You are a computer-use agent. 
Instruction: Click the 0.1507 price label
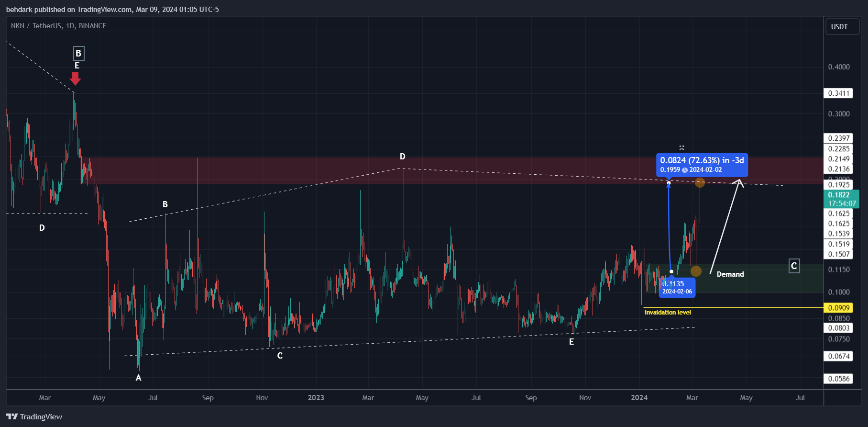(839, 254)
